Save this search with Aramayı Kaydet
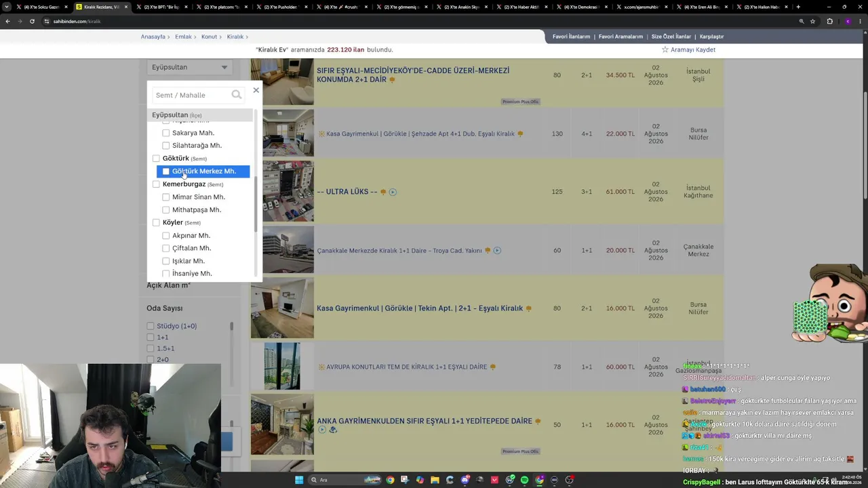 point(693,49)
